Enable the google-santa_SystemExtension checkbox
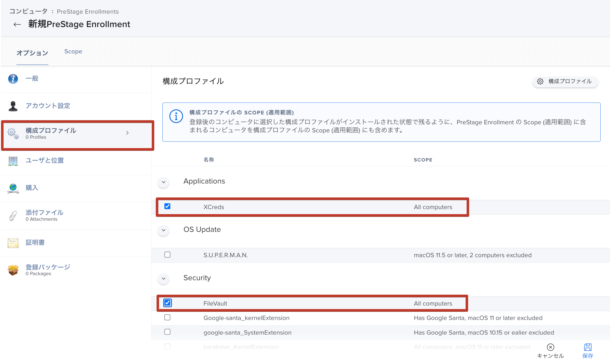 point(167,332)
